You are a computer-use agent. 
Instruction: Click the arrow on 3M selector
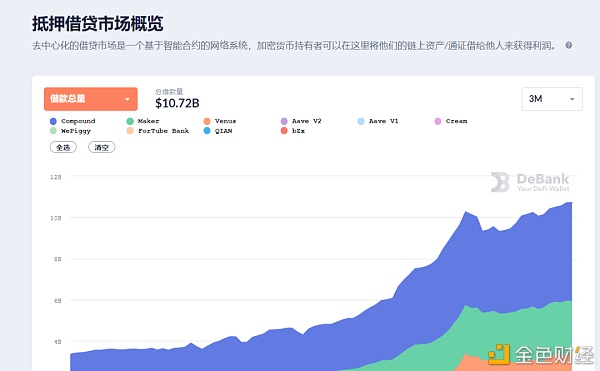coord(572,99)
